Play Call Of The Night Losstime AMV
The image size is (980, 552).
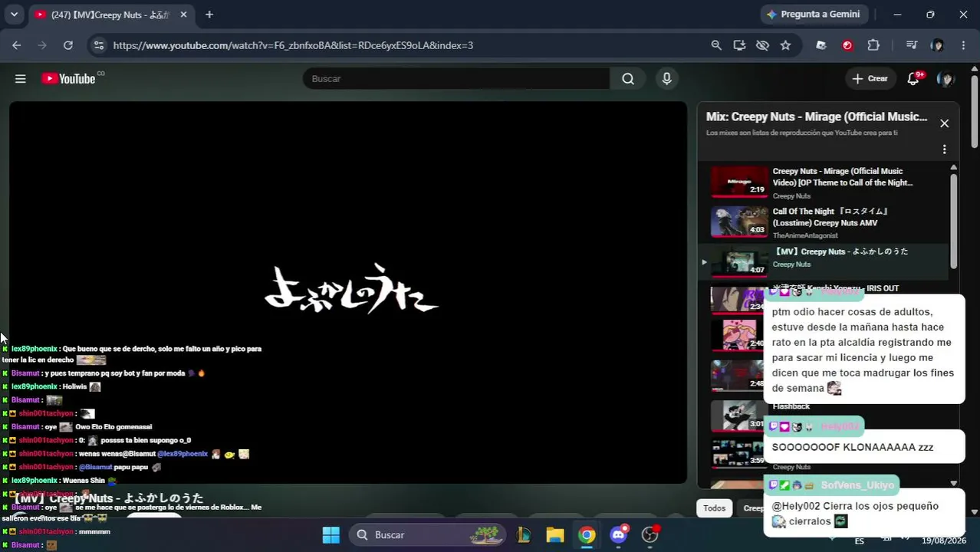(x=831, y=217)
